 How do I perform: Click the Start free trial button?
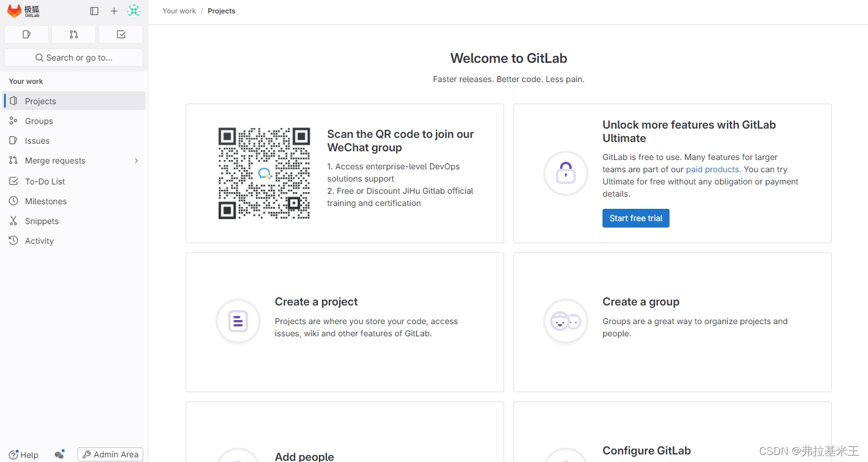[636, 218]
